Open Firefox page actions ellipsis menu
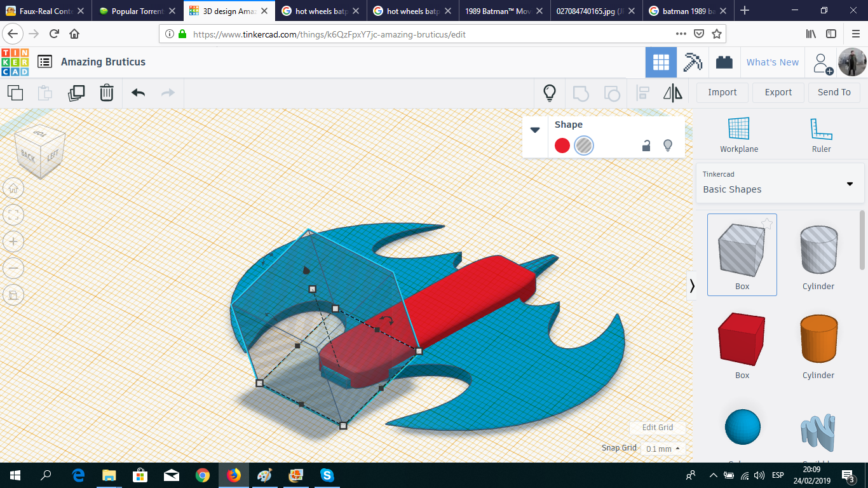 pos(681,34)
